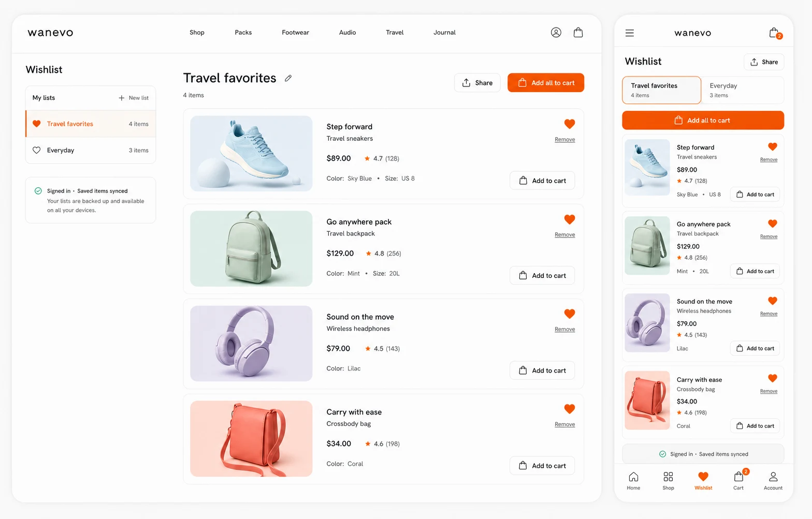Viewport: 812px width, 519px height.
Task: Open hamburger menu in mobile view
Action: tap(630, 33)
